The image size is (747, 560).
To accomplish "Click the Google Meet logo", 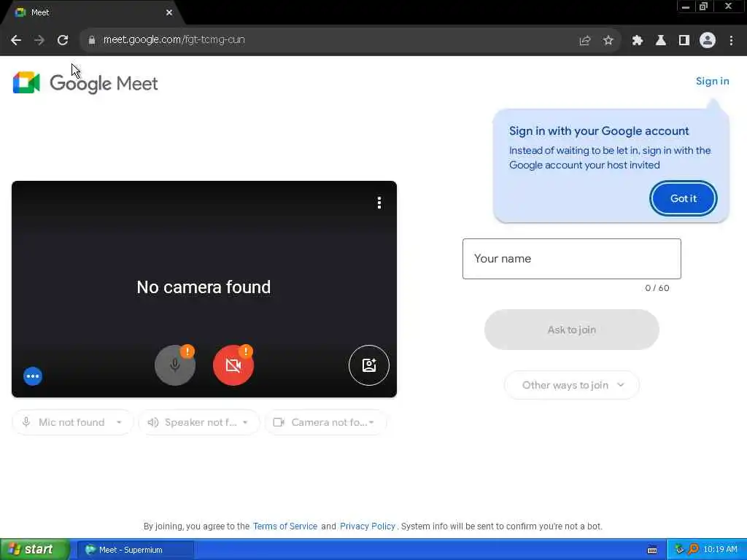I will [85, 83].
